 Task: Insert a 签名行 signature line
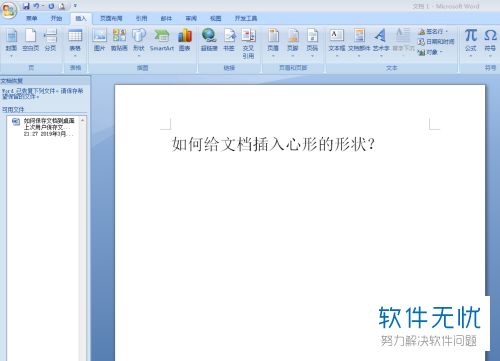[433, 32]
